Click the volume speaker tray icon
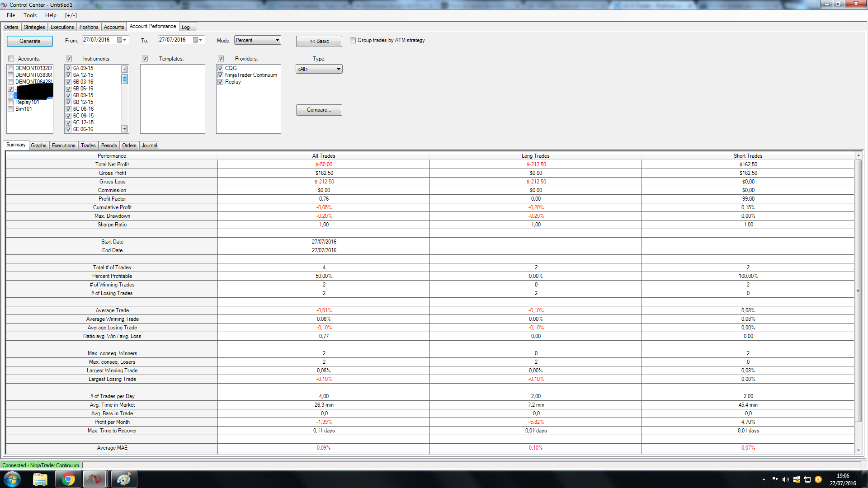 [785, 479]
